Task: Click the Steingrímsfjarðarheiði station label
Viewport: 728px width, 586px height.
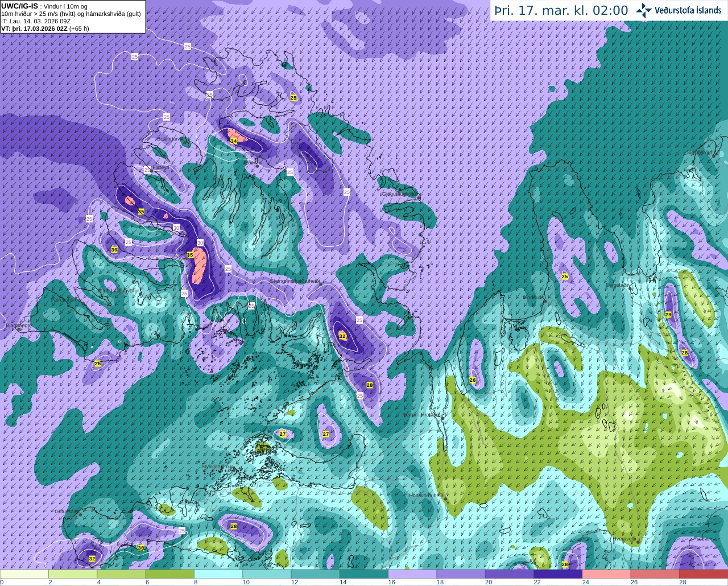Action: [295, 280]
